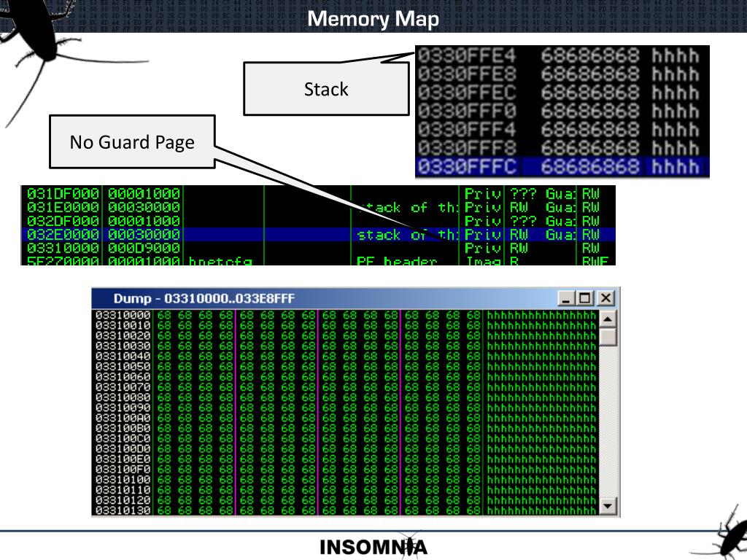Click PE header entry in memory map
Viewport: 747px width, 560px height.
[x=396, y=261]
